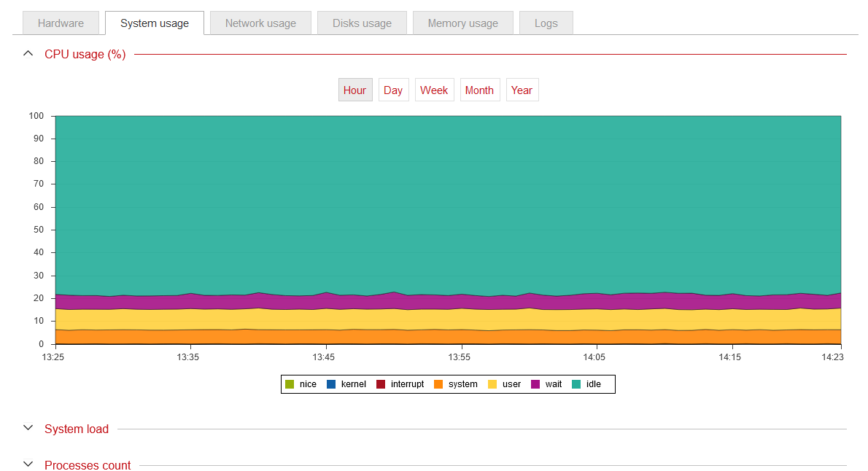Switch chart to Month range
The height and width of the screenshot is (471, 868).
pos(479,90)
